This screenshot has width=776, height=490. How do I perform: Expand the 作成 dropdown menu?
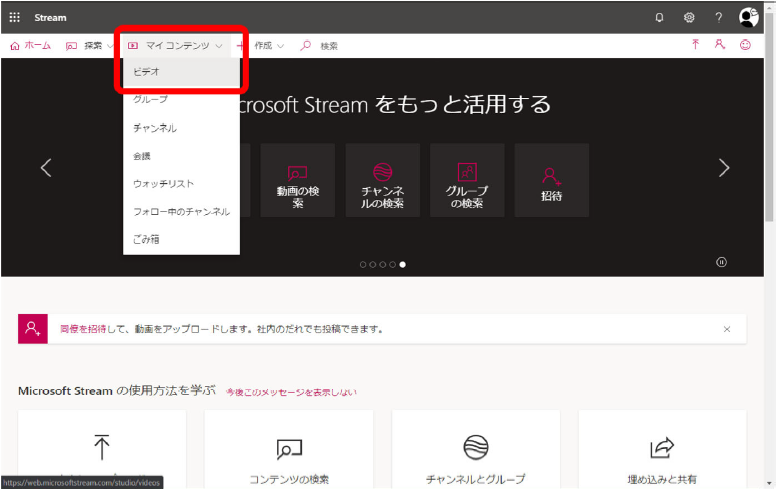(261, 46)
